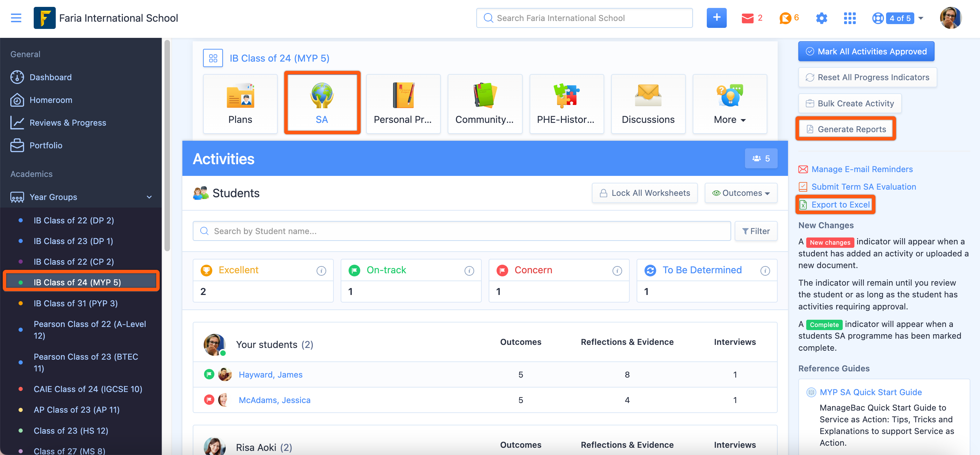Open the Outcomes dropdown
The height and width of the screenshot is (455, 980).
(x=741, y=193)
